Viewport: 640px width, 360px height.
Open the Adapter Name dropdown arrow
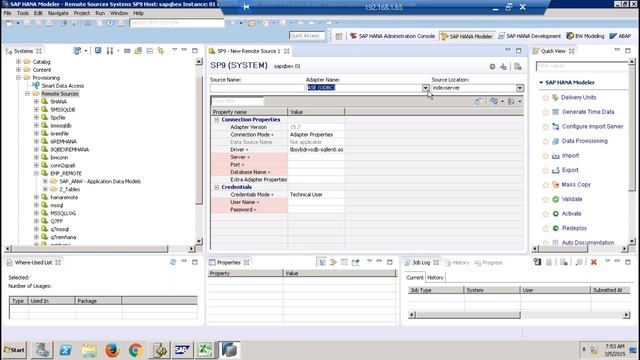(x=425, y=88)
